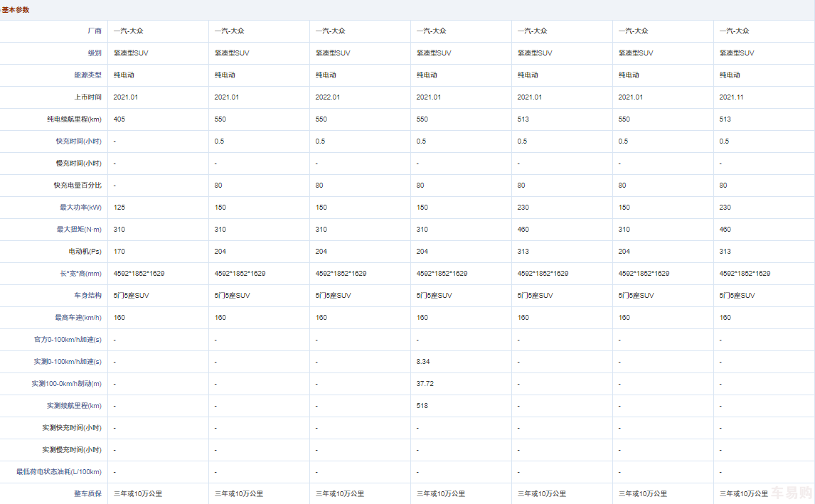This screenshot has height=504, width=815.
Task: Select 460 torque in the 2021.11 column
Action: pos(725,230)
